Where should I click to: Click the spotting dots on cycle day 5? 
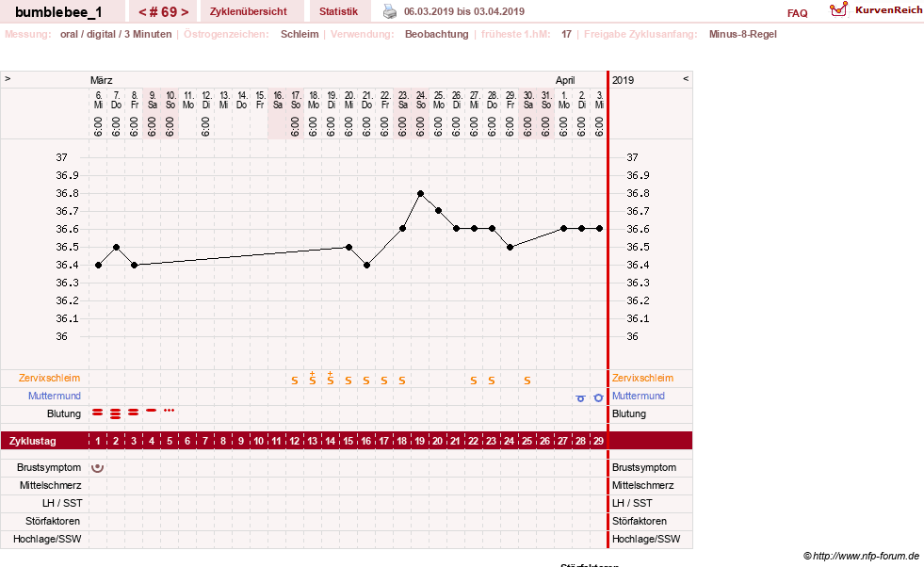(x=170, y=411)
